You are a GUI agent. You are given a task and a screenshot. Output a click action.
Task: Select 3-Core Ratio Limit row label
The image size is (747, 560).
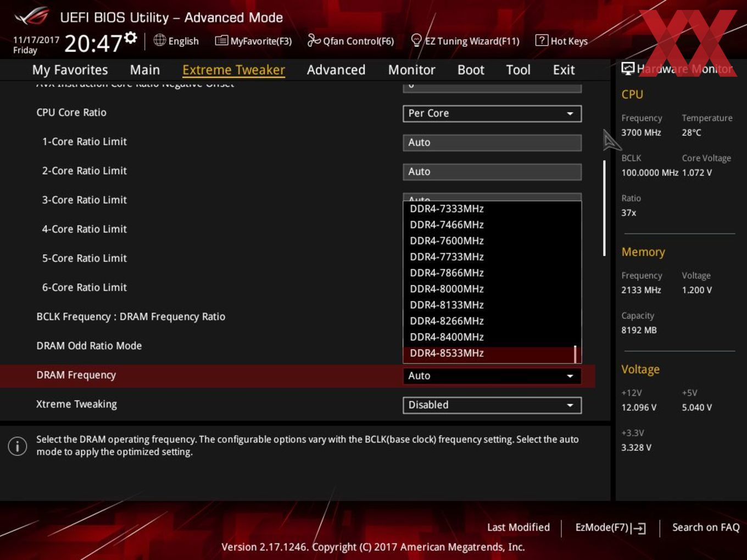tap(85, 199)
